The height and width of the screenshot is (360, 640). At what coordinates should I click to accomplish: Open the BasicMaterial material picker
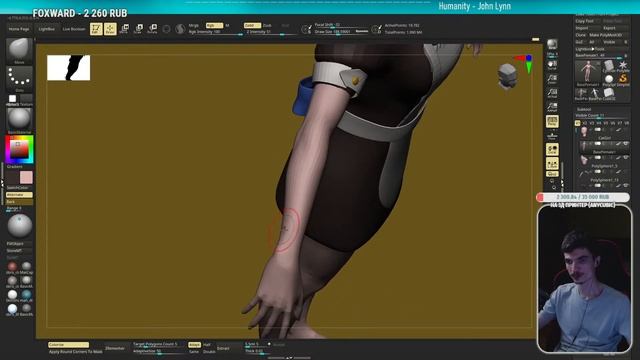tap(19, 121)
